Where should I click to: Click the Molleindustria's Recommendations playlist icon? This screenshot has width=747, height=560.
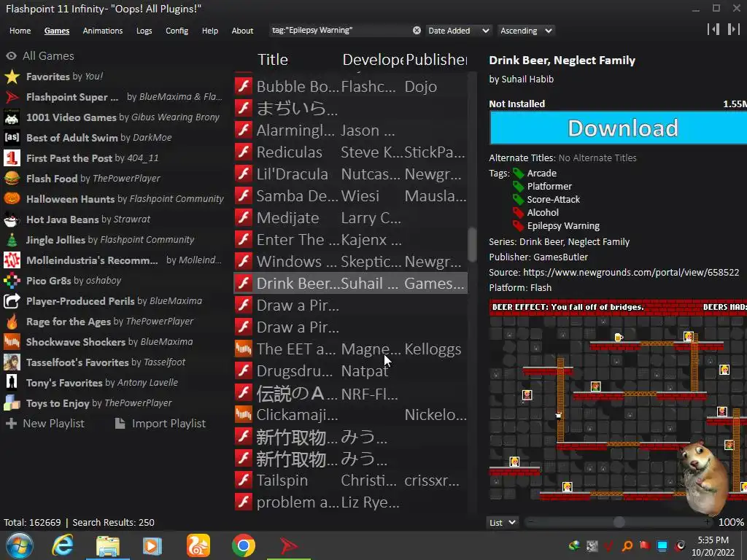coord(12,260)
